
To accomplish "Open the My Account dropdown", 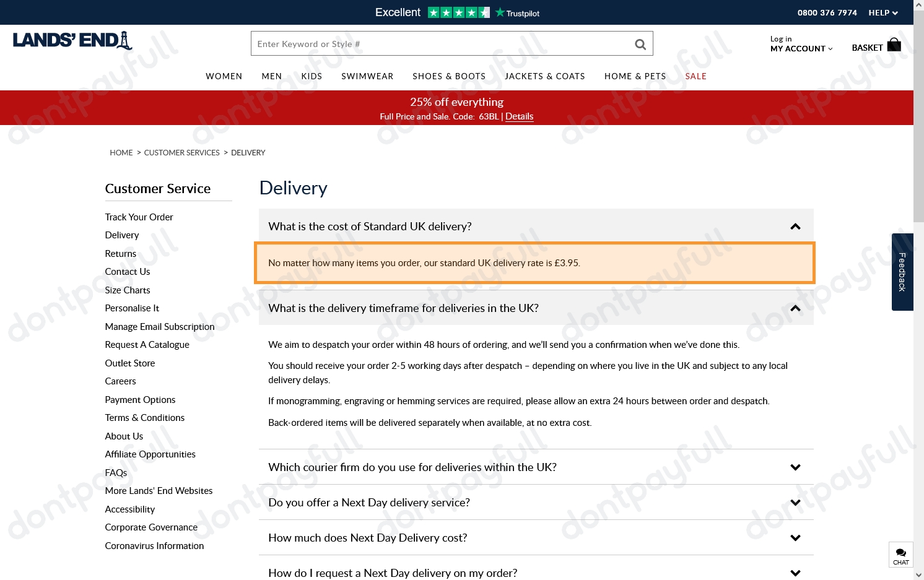I will click(801, 49).
